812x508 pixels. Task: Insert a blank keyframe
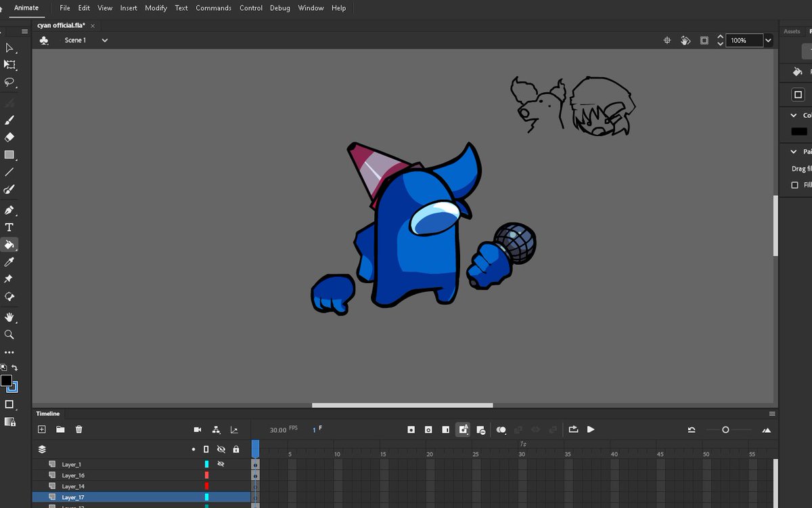click(428, 429)
